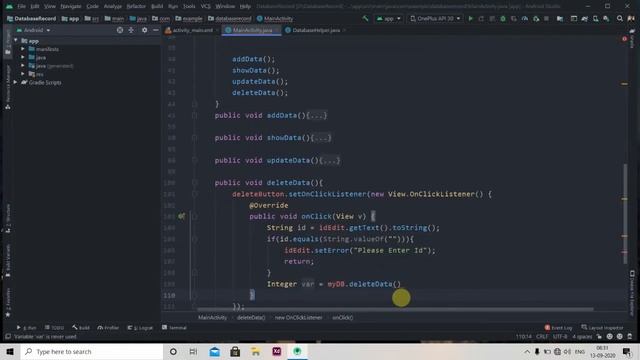The width and height of the screenshot is (640, 360).
Task: Open the Mail app on taskbar
Action: pos(214,351)
